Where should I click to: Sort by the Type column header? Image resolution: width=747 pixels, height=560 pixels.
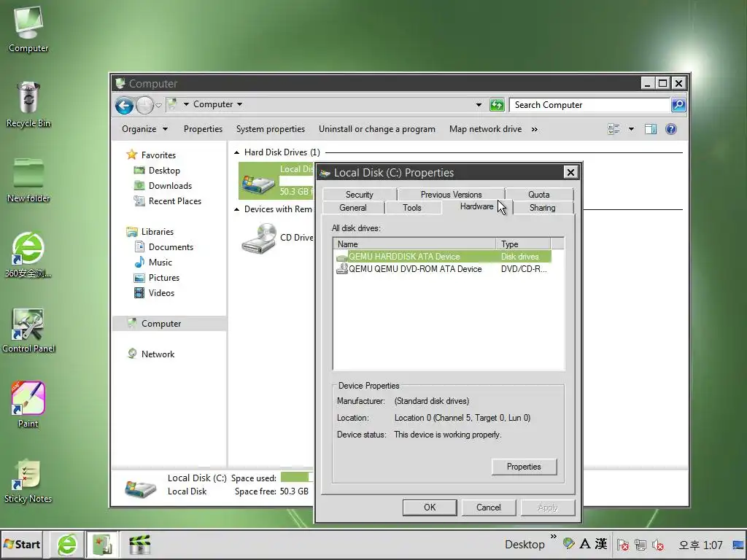pyautogui.click(x=523, y=244)
